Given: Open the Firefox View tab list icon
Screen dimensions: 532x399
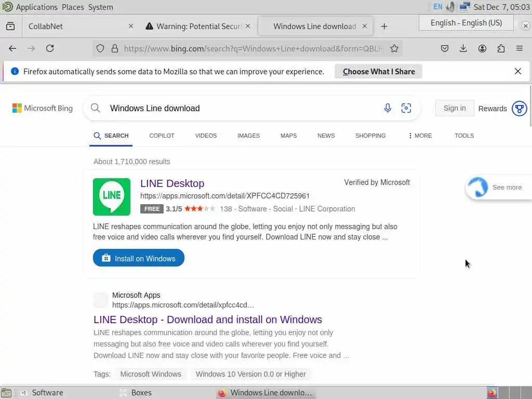Looking at the screenshot, I should pos(10,26).
